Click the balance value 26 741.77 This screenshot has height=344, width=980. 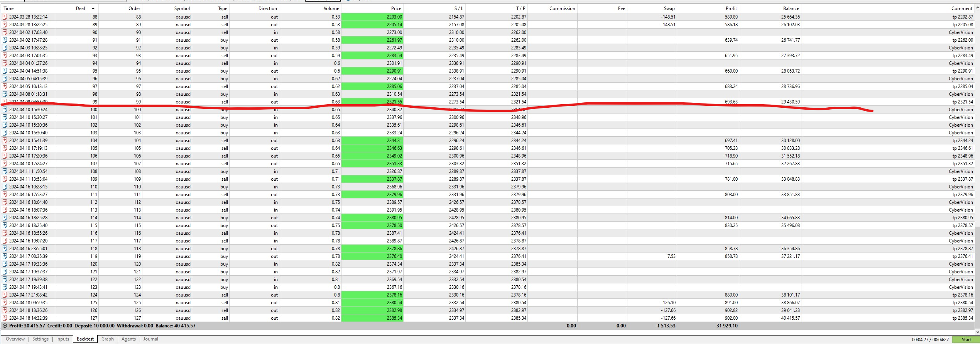click(x=791, y=40)
